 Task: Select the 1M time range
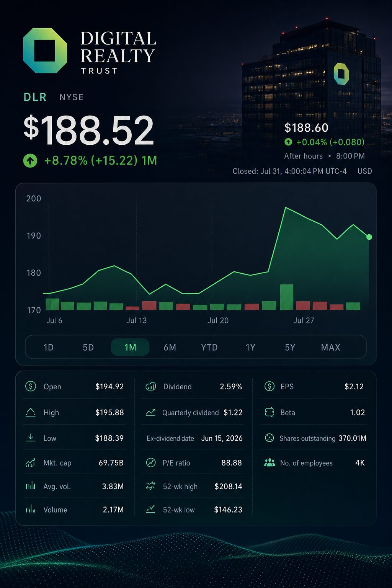coord(130,347)
